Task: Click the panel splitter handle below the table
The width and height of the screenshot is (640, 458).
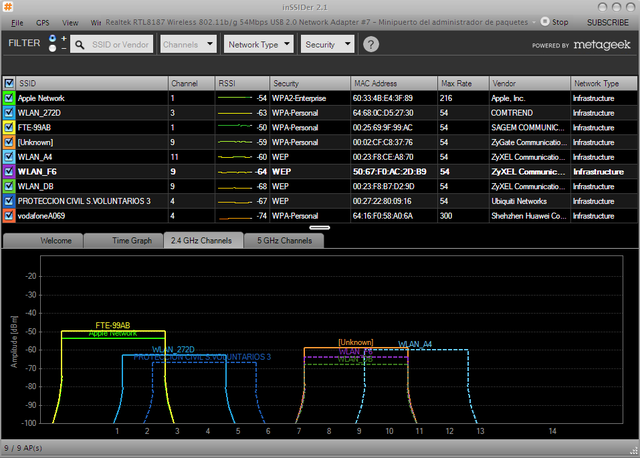Action: click(x=320, y=227)
